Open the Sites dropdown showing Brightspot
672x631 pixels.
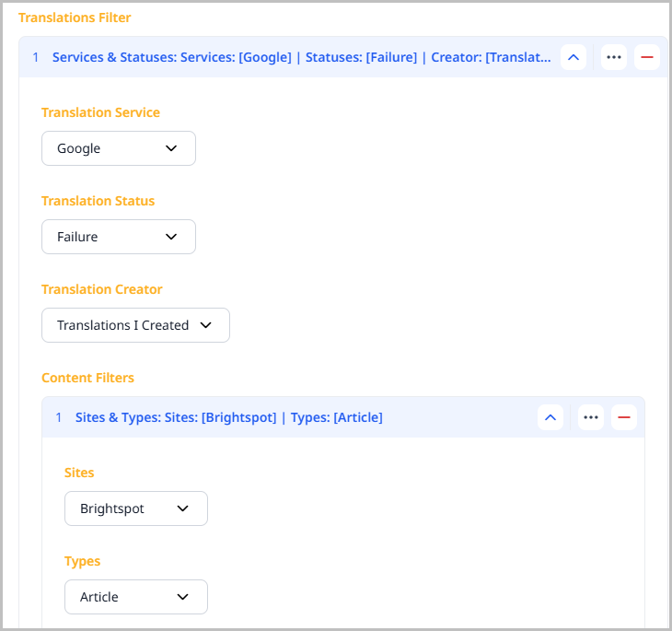[x=136, y=508]
